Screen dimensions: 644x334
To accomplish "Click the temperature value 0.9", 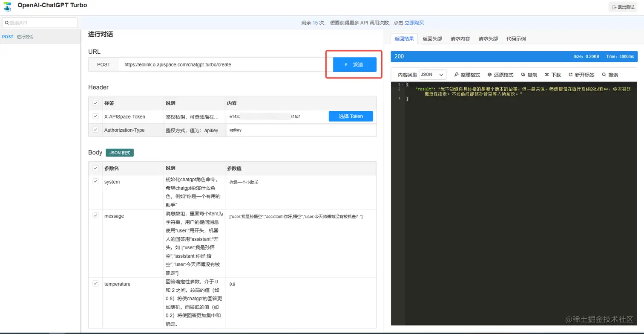I will 233,284.
